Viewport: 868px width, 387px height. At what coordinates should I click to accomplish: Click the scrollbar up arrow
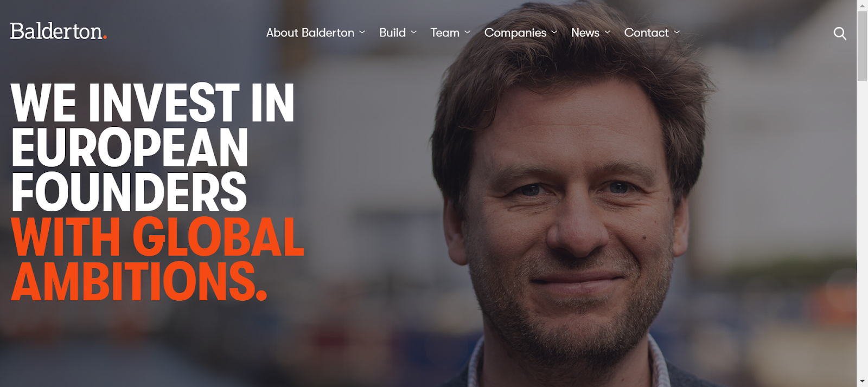[862, 5]
